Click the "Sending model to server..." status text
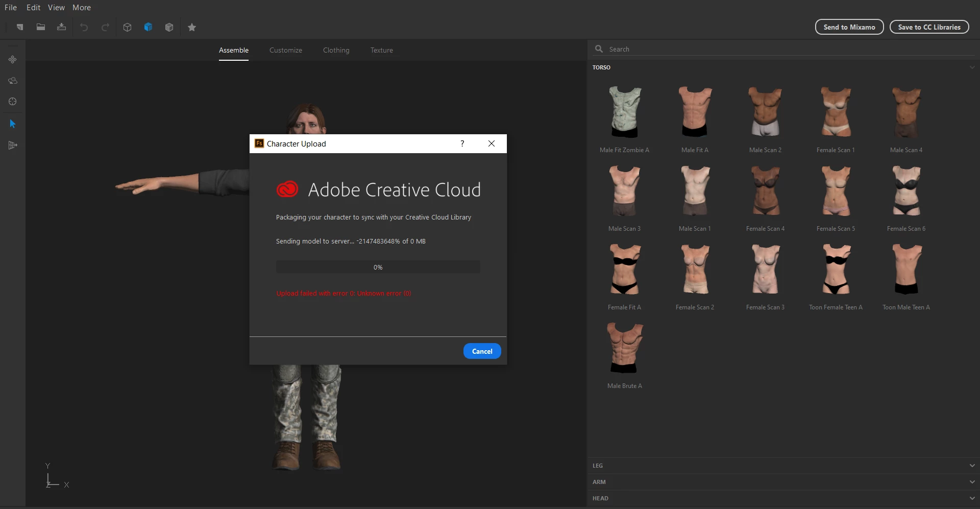 (x=351, y=241)
